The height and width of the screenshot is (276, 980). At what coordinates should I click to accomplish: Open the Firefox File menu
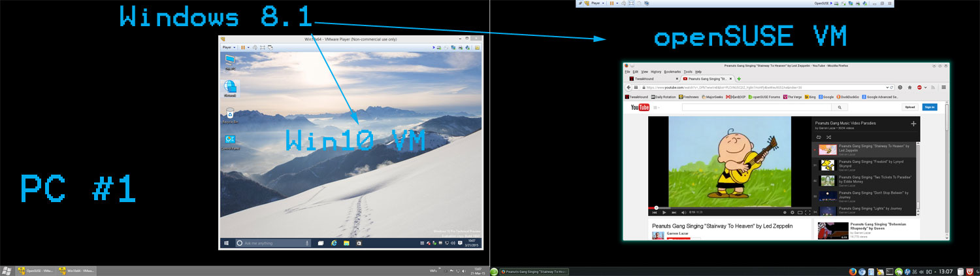coord(627,71)
